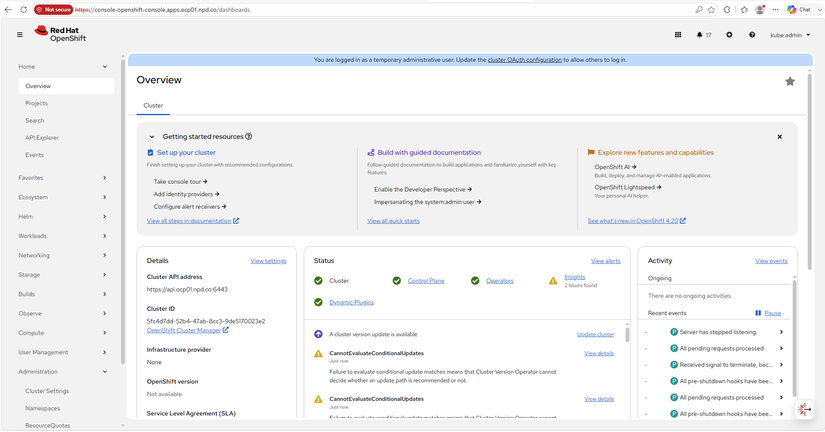825x432 pixels.
Task: Expand the Builds navigation section
Action: point(105,294)
